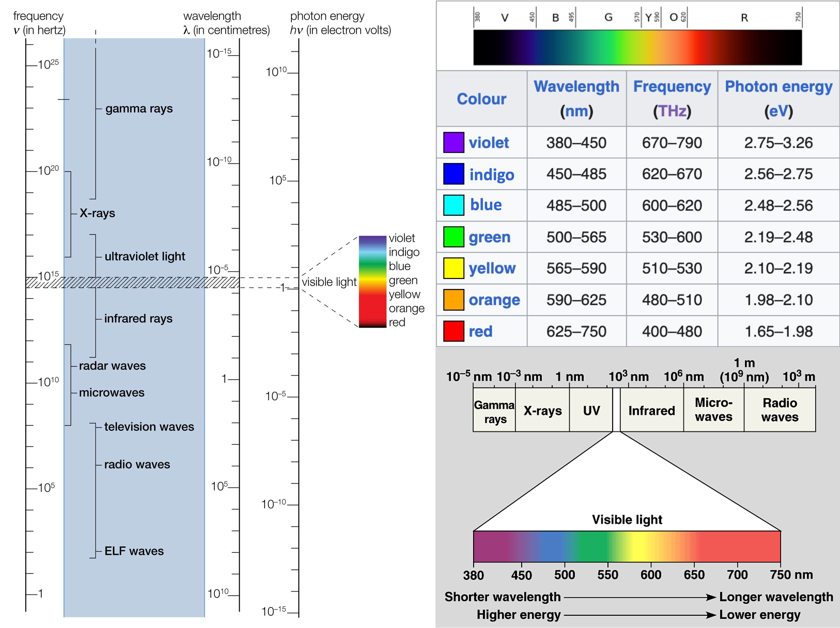Click the eV unit link
Image resolution: width=840 pixels, height=628 pixels.
[x=779, y=111]
